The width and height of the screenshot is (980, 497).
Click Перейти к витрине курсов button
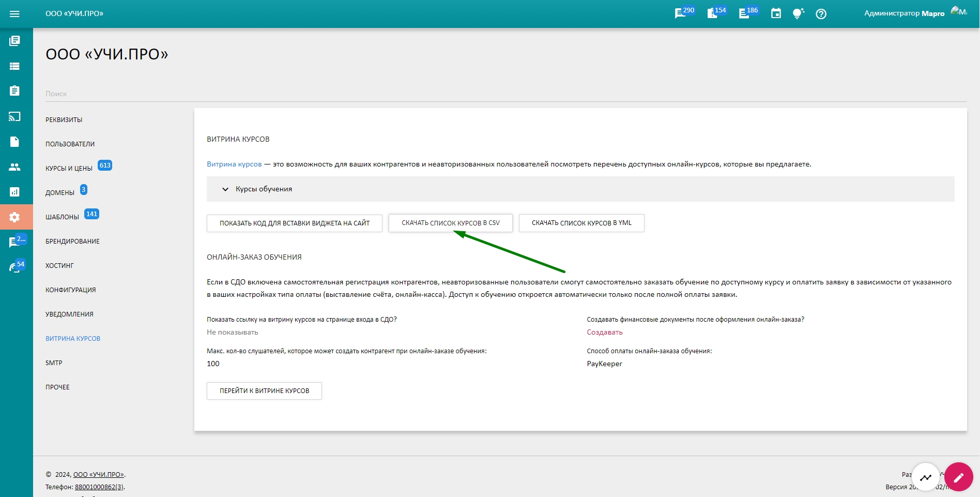pos(264,390)
